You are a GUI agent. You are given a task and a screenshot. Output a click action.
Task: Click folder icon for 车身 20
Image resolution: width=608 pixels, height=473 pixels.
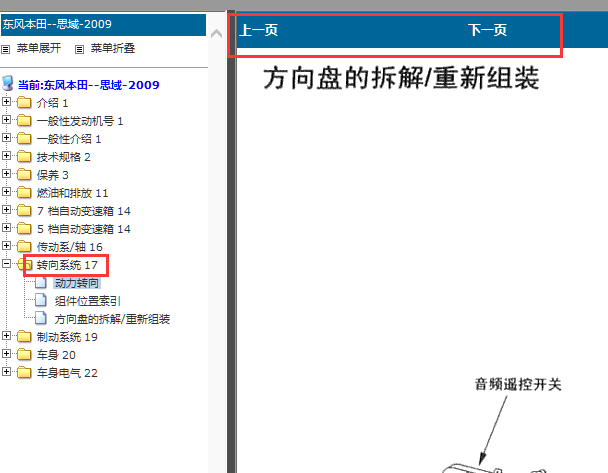pyautogui.click(x=24, y=355)
